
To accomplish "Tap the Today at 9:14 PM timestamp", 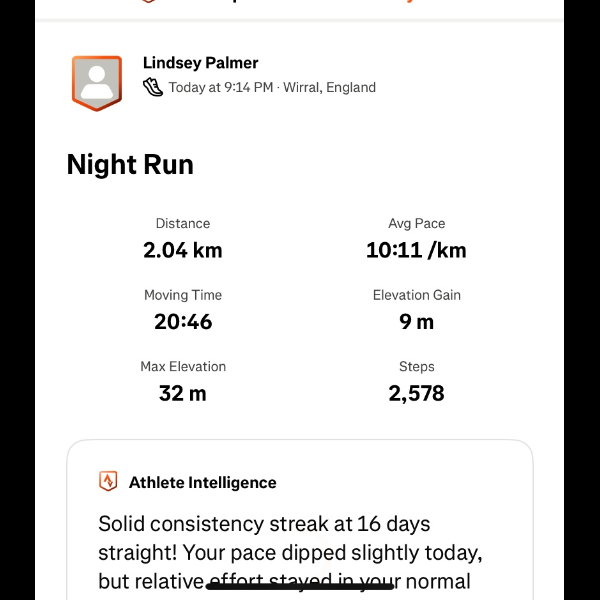I will coord(221,87).
